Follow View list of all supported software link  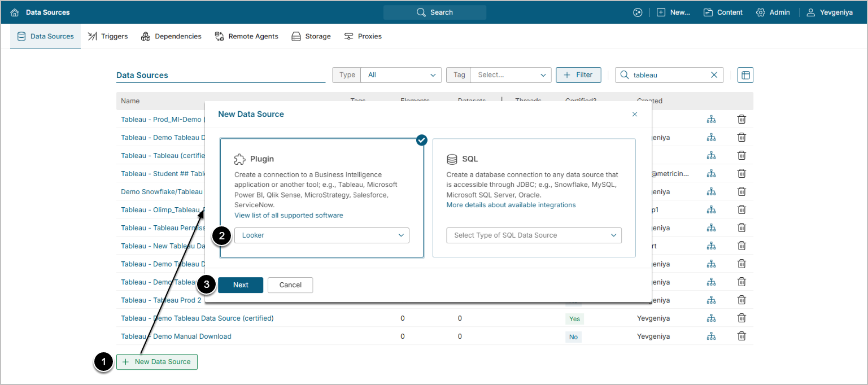pyautogui.click(x=289, y=215)
